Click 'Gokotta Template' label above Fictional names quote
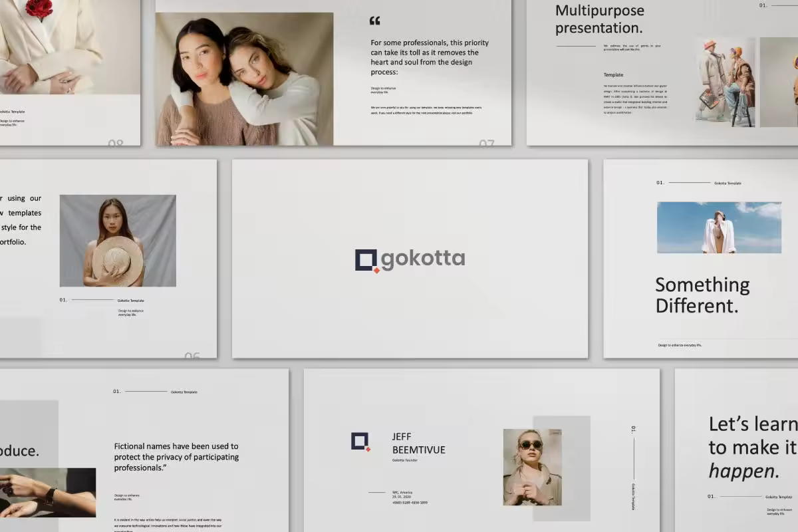Screen dimensions: 798x532 [x=184, y=392]
